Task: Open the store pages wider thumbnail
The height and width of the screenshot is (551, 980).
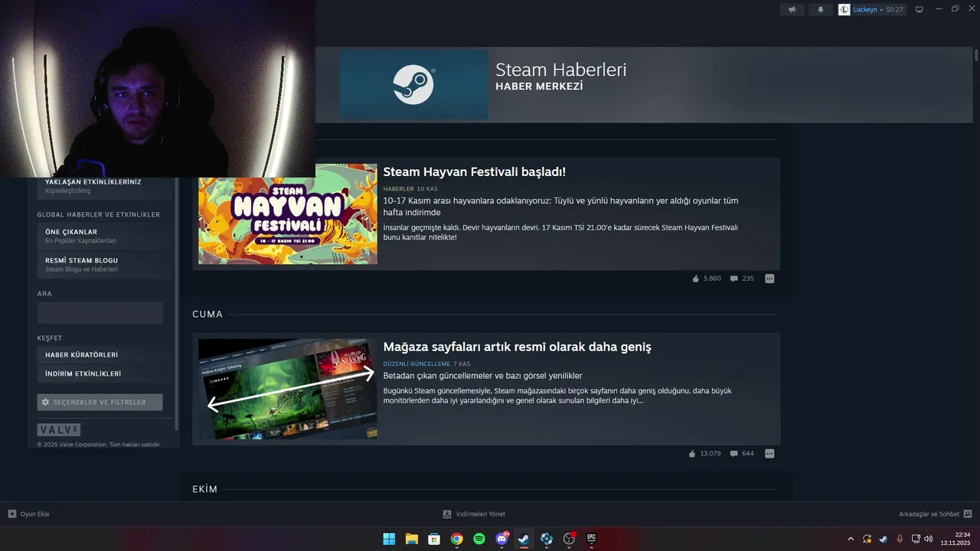Action: (287, 389)
